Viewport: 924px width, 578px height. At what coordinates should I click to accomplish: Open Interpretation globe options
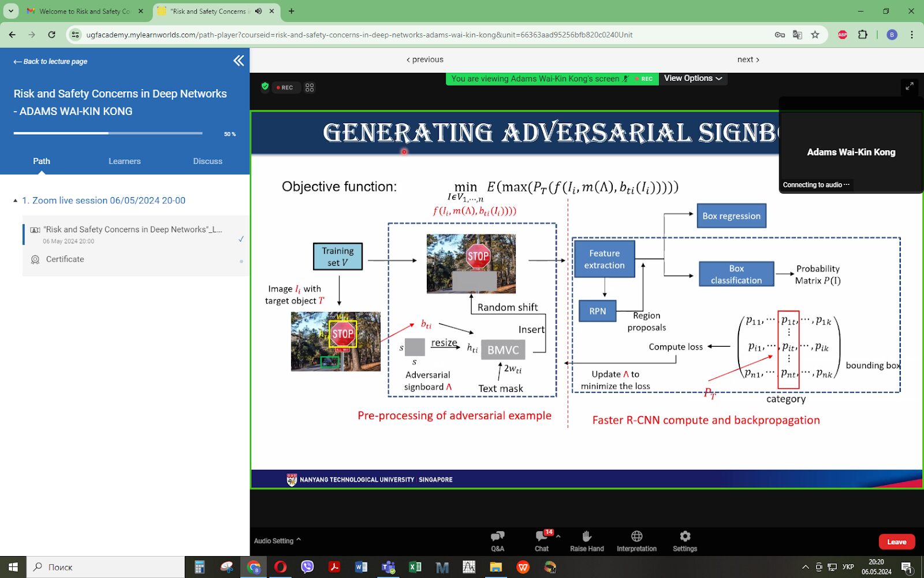tap(636, 541)
